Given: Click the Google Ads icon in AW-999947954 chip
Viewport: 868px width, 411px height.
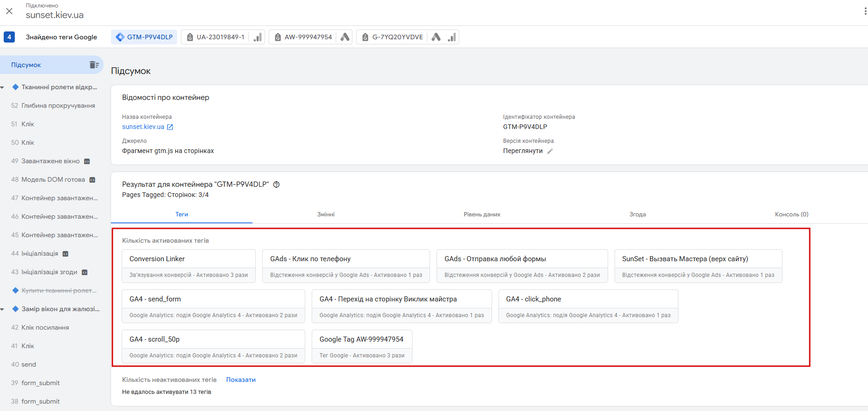Looking at the screenshot, I should (345, 37).
